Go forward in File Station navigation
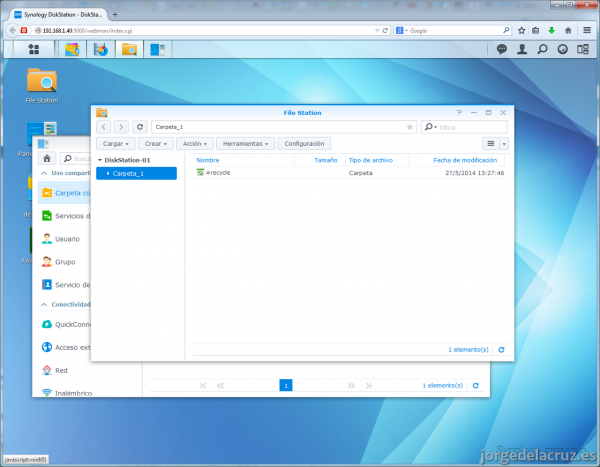This screenshot has width=600, height=467. (121, 127)
